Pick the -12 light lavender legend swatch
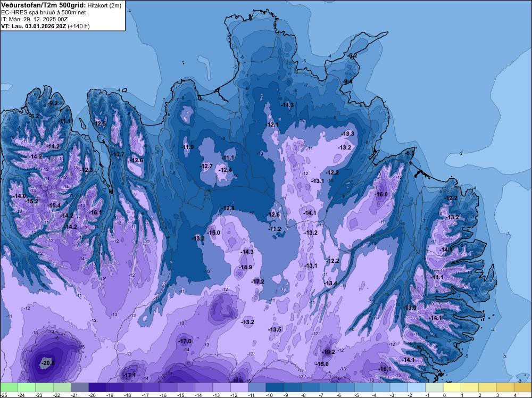The image size is (532, 398). click(x=239, y=387)
